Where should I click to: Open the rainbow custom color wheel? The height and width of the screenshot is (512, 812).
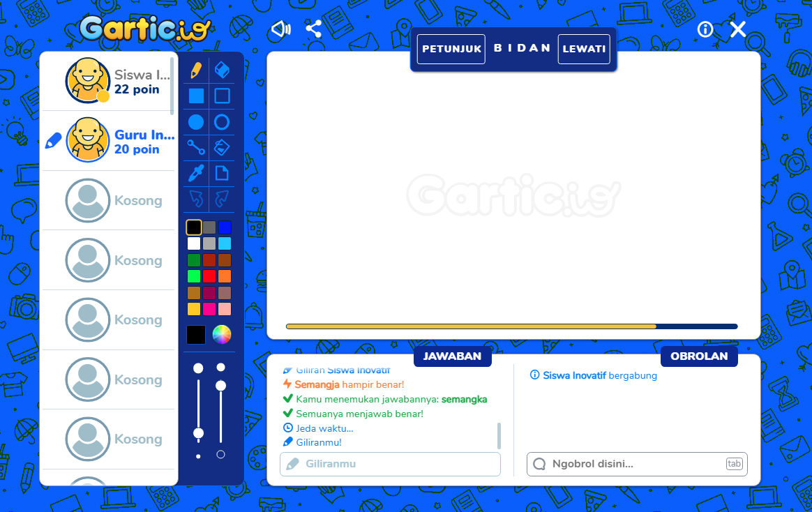point(222,334)
